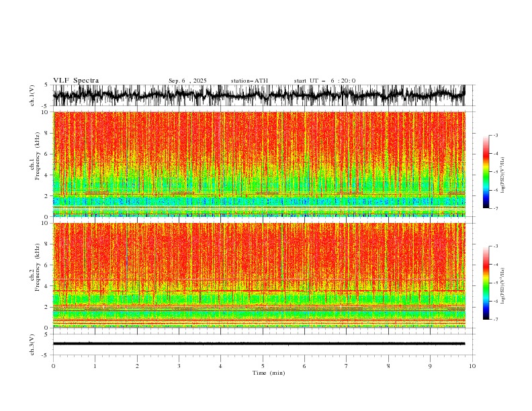Click the ch.2 'Frequency (kHz)' axis label
The height and width of the screenshot is (411, 532).
point(38,267)
